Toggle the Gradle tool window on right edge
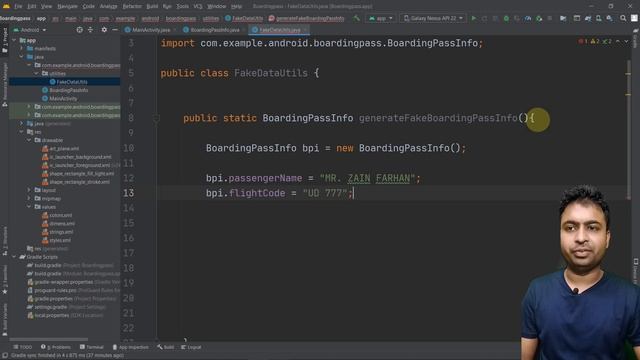This screenshot has height=360, width=640. [x=636, y=38]
